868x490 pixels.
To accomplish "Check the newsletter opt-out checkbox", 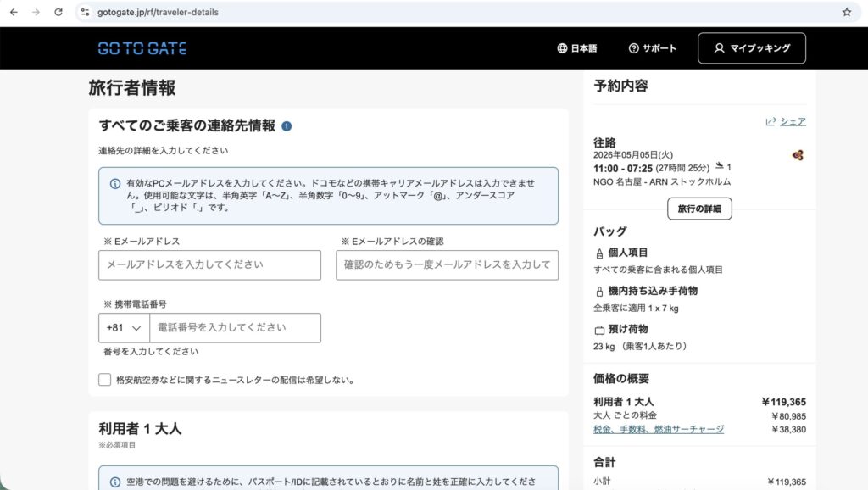I will (x=103, y=381).
